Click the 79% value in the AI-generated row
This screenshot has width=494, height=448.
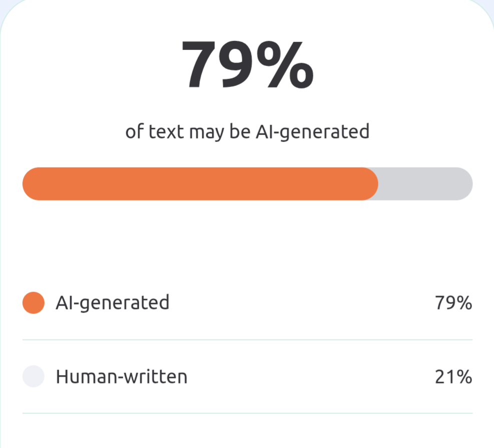453,303
